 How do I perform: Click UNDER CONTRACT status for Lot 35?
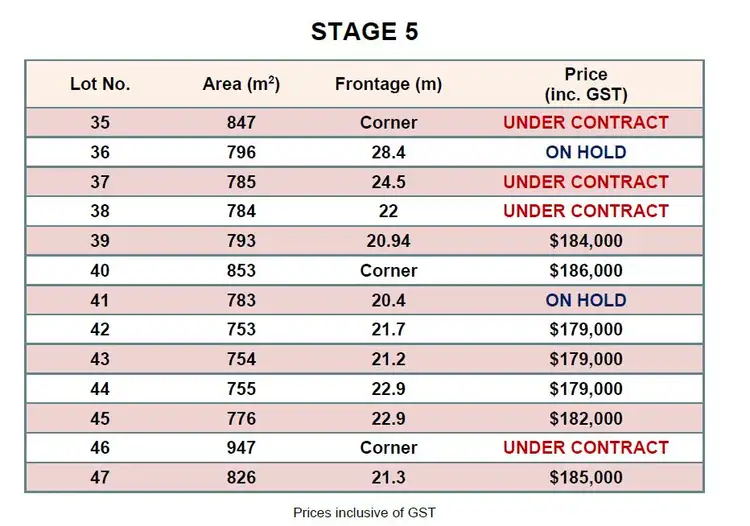[585, 123]
